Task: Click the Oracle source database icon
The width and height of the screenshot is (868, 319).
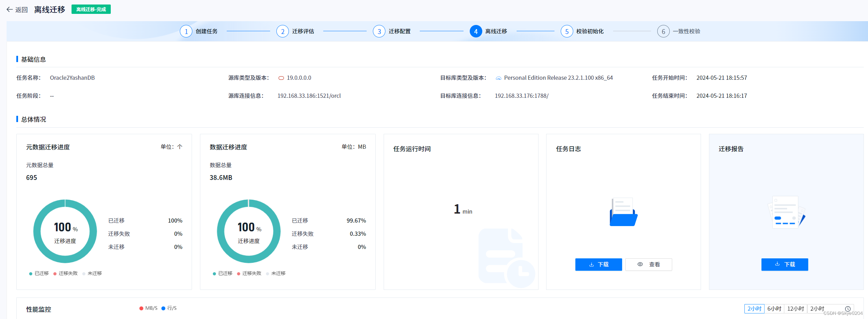Action: [x=281, y=78]
